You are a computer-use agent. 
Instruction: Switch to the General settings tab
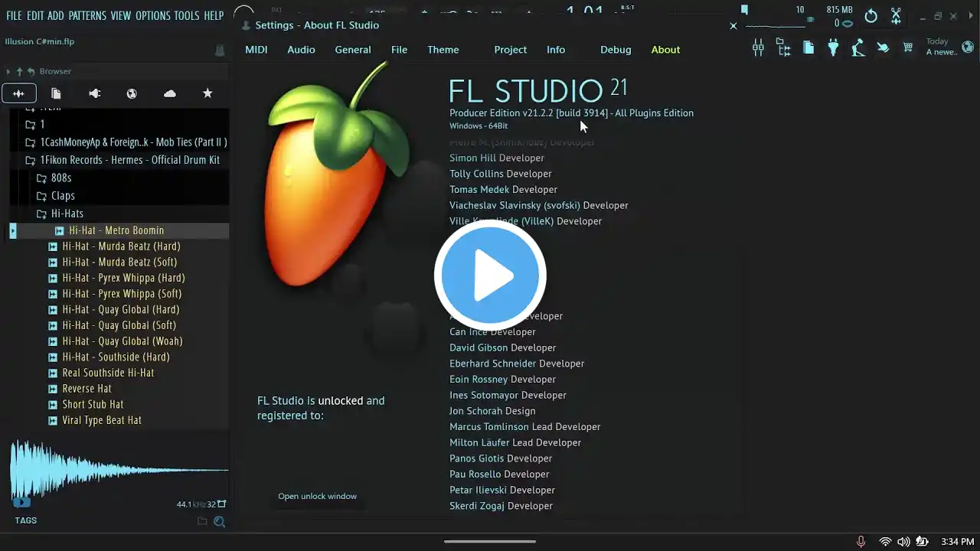353,50
